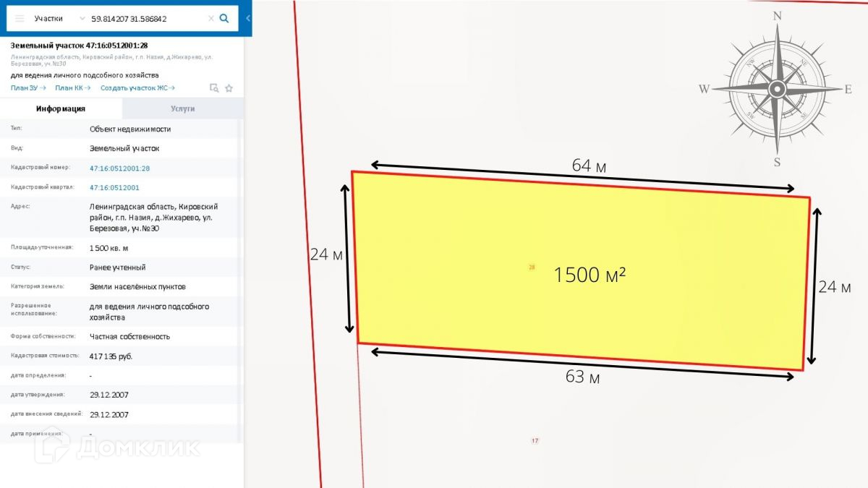Select the land-use text under the parcel title
The image size is (868, 488).
tap(85, 75)
